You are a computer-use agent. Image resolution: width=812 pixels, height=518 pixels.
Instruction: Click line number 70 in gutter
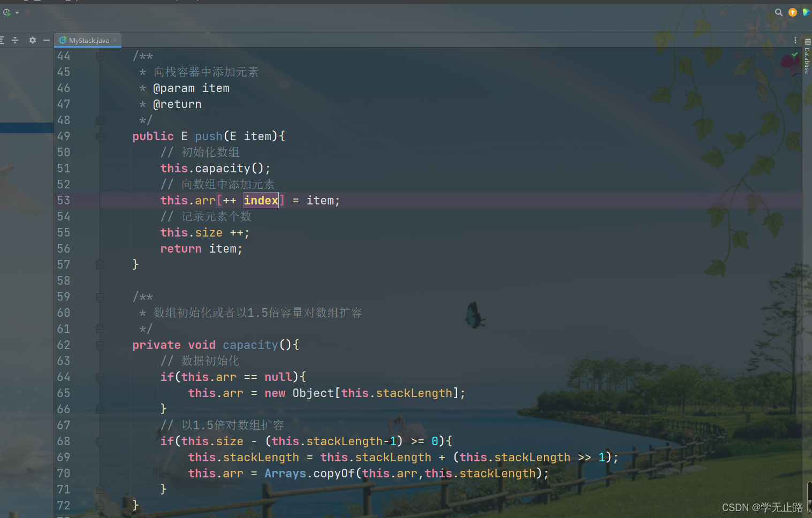tap(64, 473)
